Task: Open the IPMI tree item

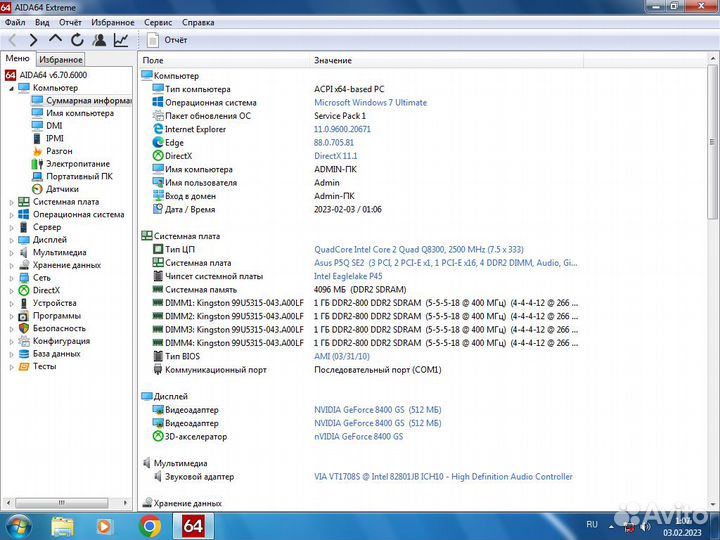Action: pos(48,138)
